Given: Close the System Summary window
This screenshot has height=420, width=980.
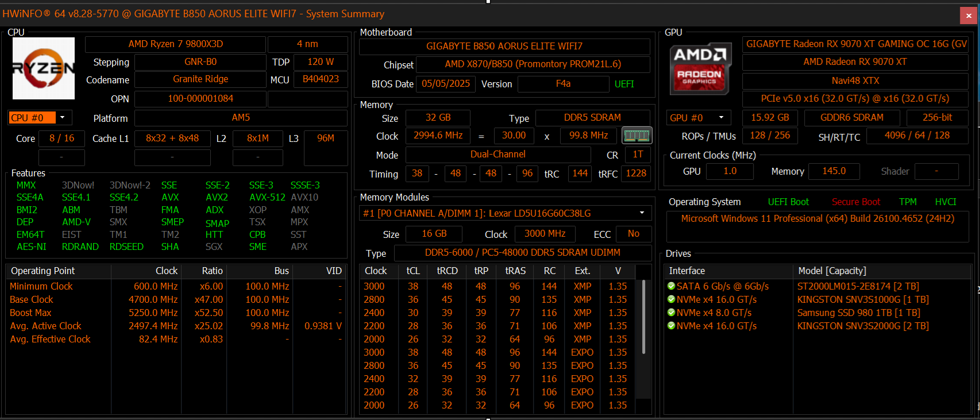Looking at the screenshot, I should click(969, 16).
